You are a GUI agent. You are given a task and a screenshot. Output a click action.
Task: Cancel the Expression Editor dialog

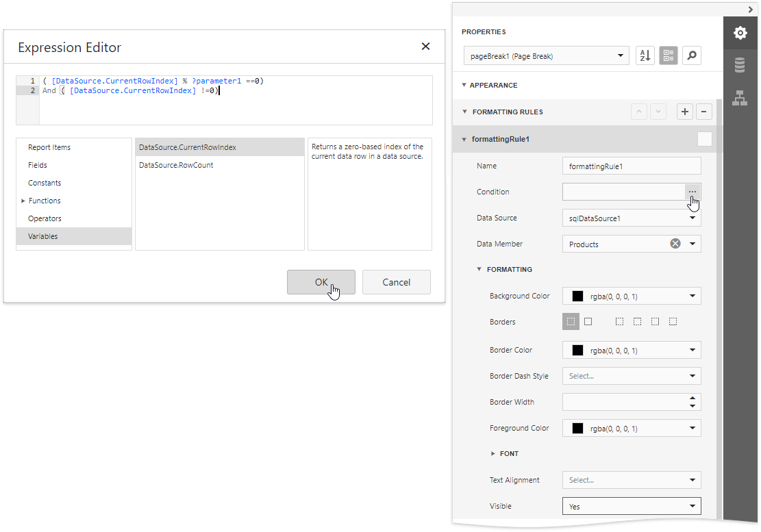(396, 282)
